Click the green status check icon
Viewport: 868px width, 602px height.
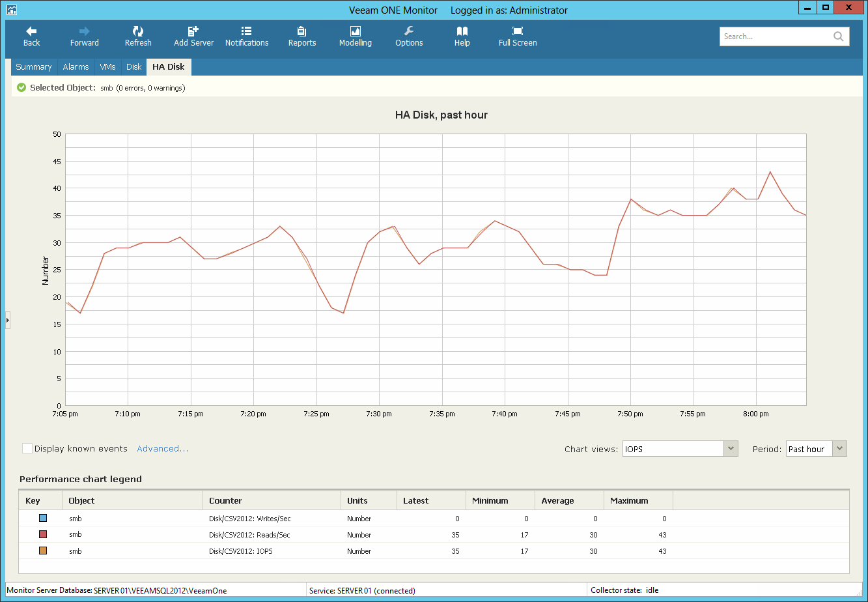coord(21,87)
